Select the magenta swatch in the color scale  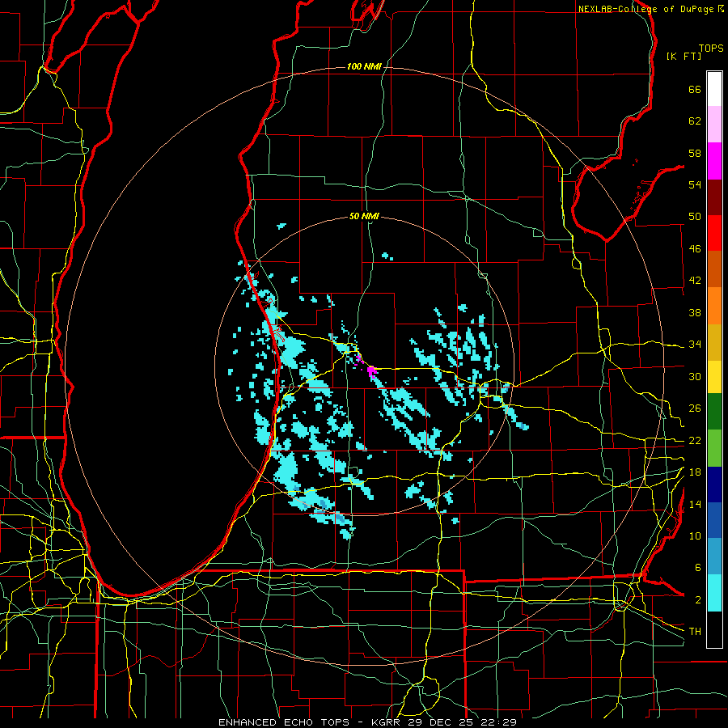[714, 161]
